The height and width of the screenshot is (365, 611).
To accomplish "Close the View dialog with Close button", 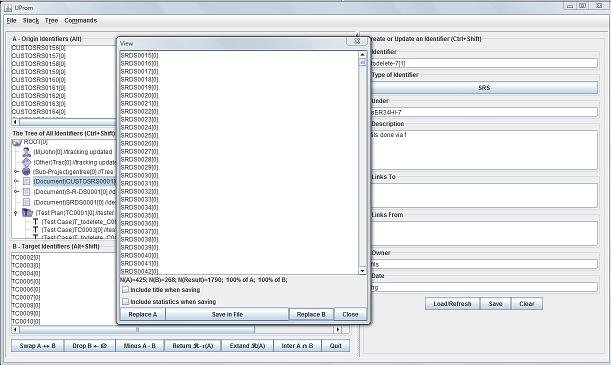I will (x=350, y=314).
